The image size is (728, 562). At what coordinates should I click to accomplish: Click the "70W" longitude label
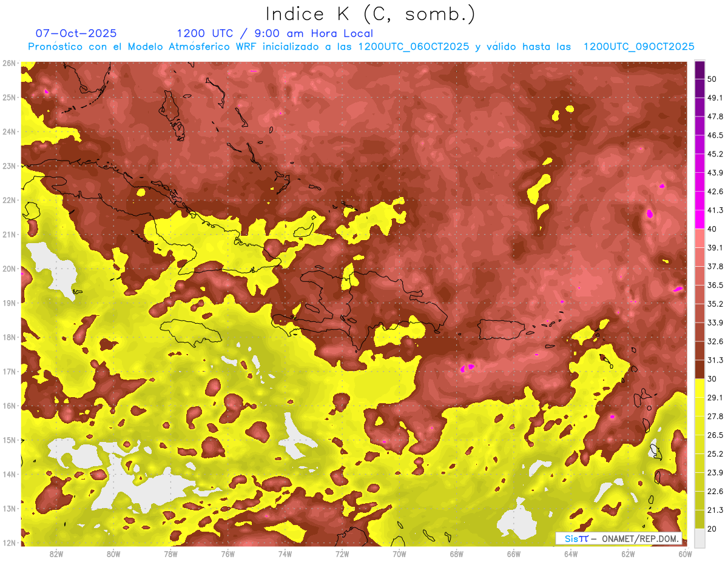399,554
